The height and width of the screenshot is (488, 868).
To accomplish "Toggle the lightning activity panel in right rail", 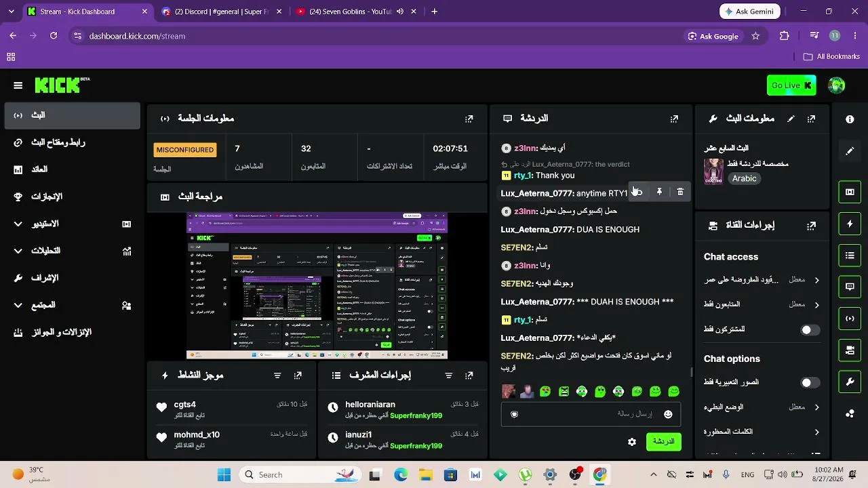I will pos(850,224).
